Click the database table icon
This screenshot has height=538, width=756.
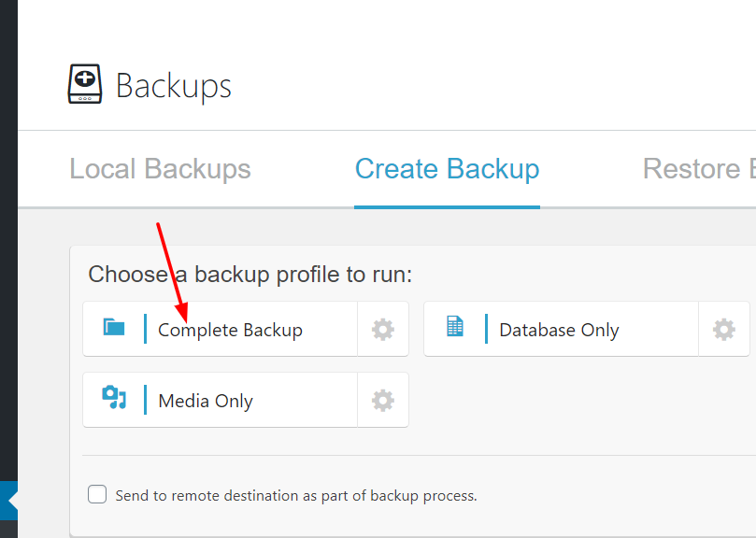click(x=455, y=326)
